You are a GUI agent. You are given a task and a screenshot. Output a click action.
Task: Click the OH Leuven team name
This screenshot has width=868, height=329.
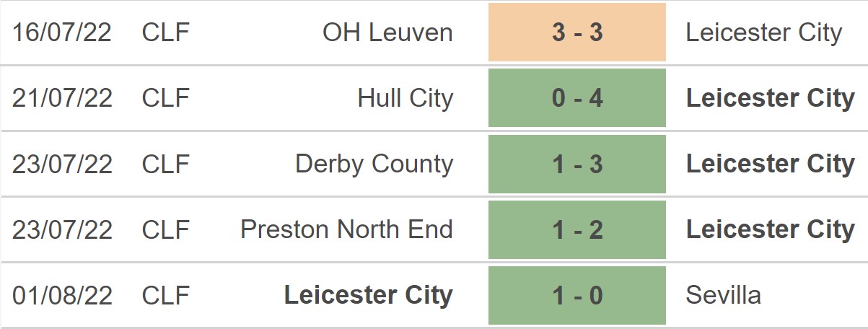click(387, 32)
